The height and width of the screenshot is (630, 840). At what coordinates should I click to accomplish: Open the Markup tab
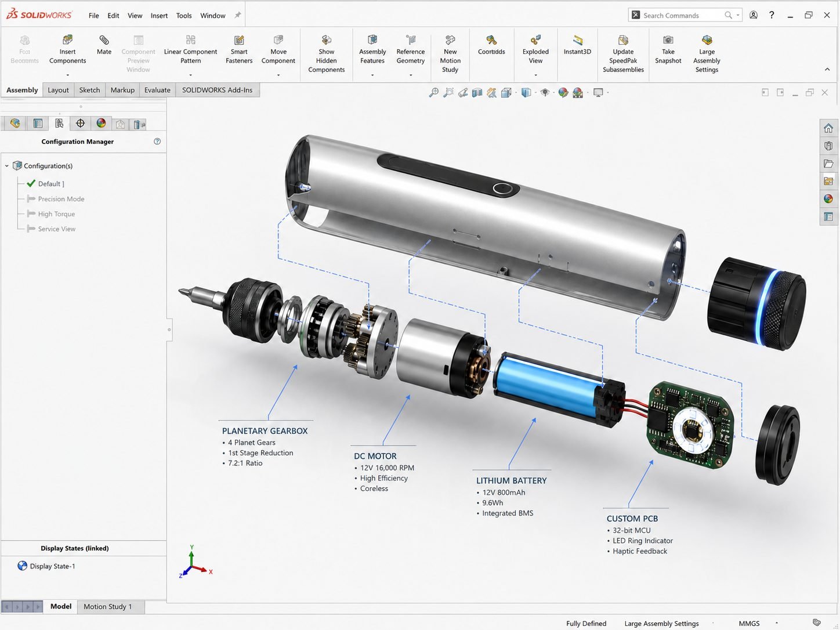(122, 90)
